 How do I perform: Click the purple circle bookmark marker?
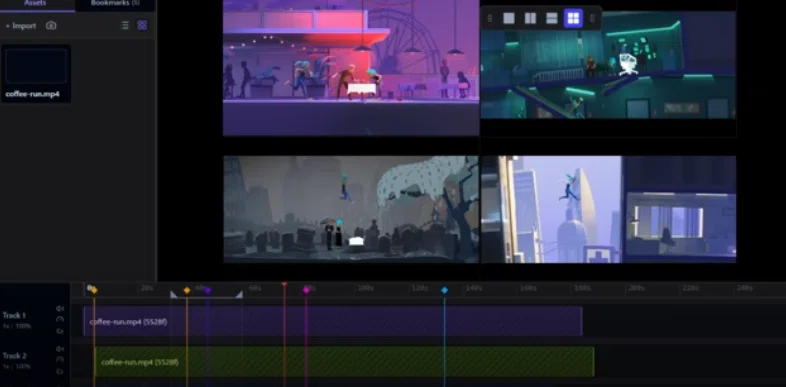pyautogui.click(x=208, y=290)
